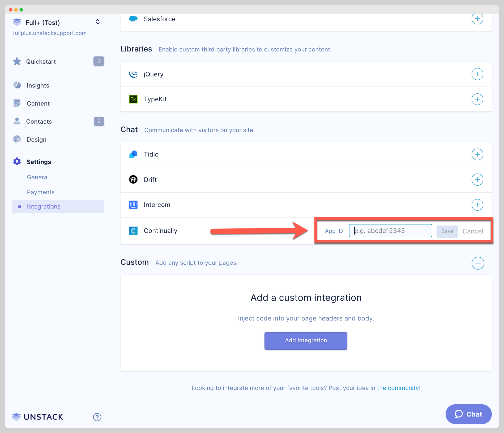
Task: Open the Settings gear in sidebar
Action: (17, 162)
